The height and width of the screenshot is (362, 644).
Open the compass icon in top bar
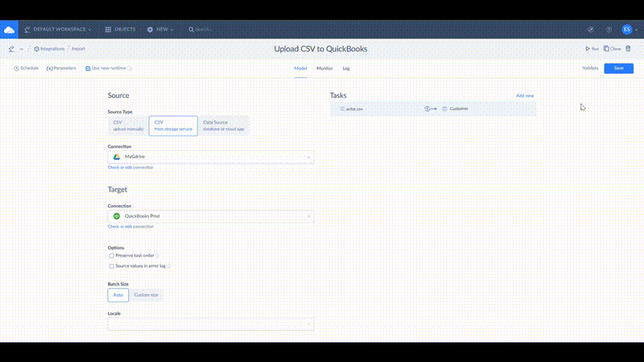pos(590,29)
